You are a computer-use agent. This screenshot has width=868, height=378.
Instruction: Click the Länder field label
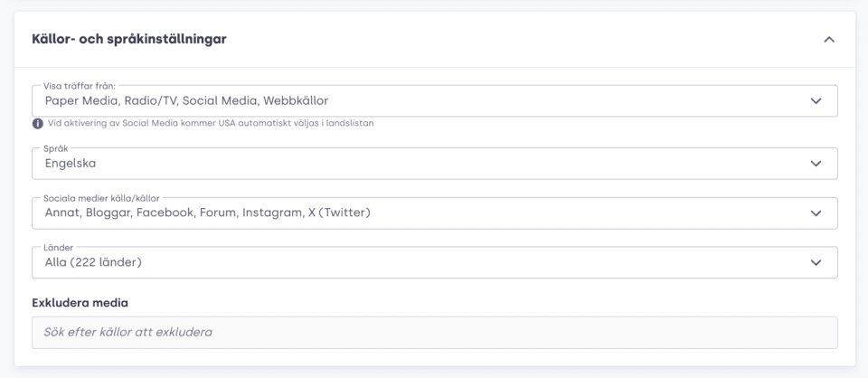point(58,248)
